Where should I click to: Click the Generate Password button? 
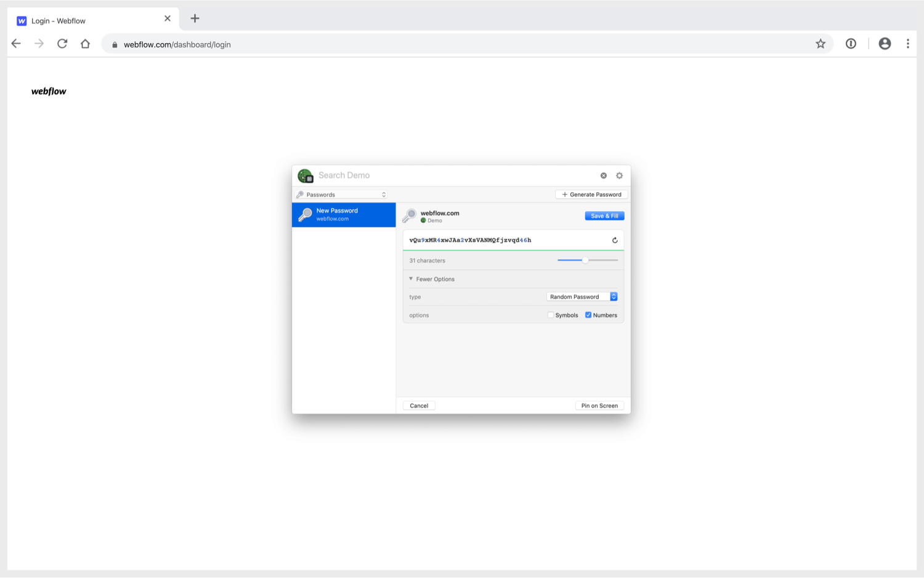591,195
